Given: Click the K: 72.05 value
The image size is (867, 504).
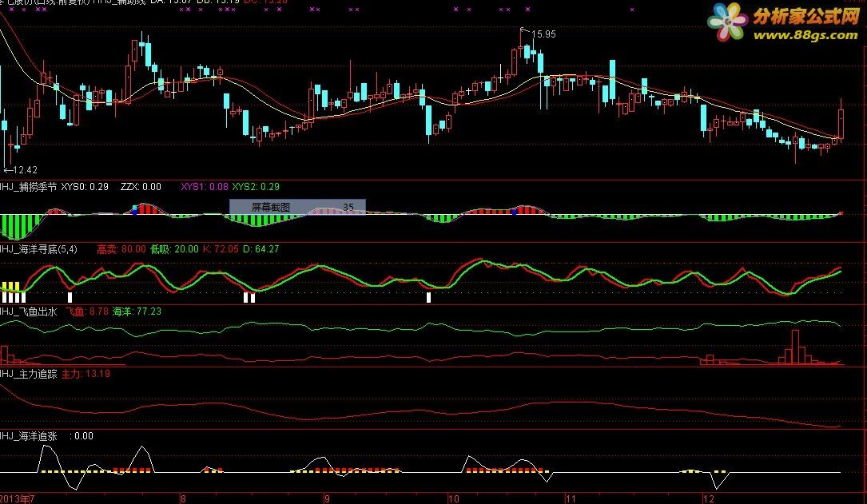Looking at the screenshot, I should (x=221, y=249).
